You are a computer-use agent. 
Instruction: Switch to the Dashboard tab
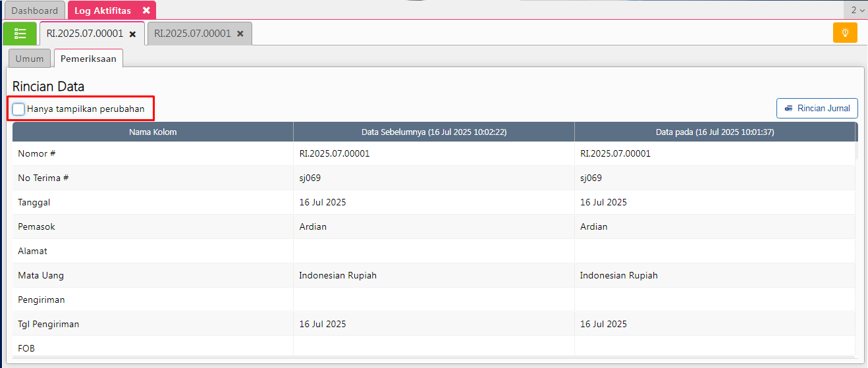point(34,11)
